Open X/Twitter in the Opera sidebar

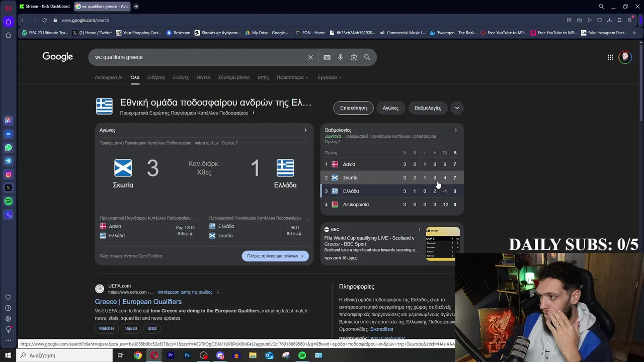click(8, 188)
